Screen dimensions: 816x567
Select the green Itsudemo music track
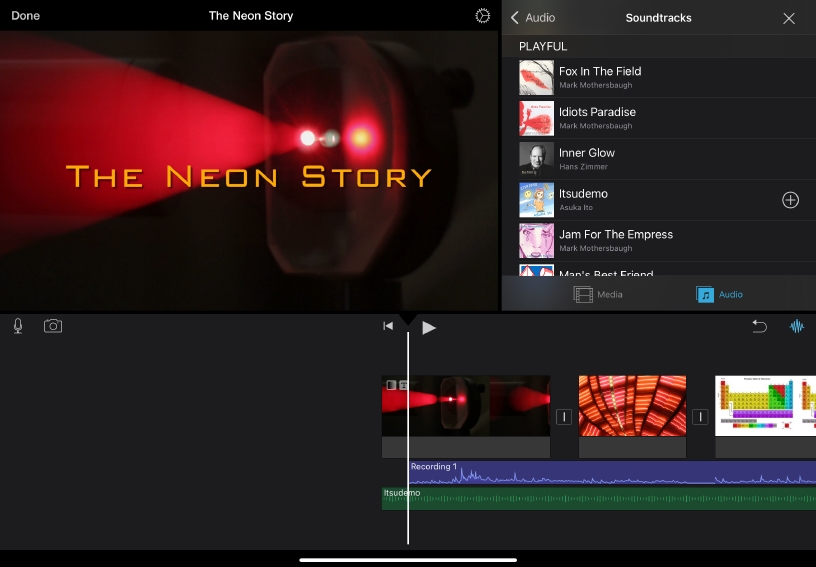[x=600, y=498]
